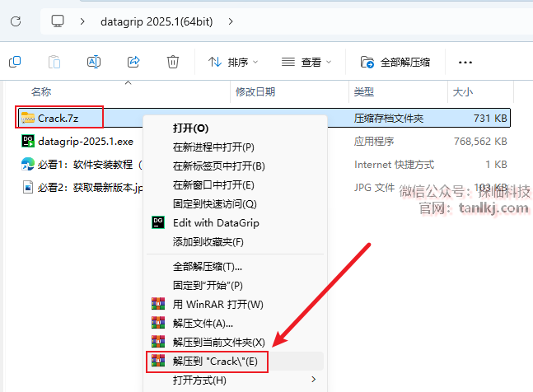Click the DataGrip icon in context menu
Screen dimensions: 533x392
[158, 222]
